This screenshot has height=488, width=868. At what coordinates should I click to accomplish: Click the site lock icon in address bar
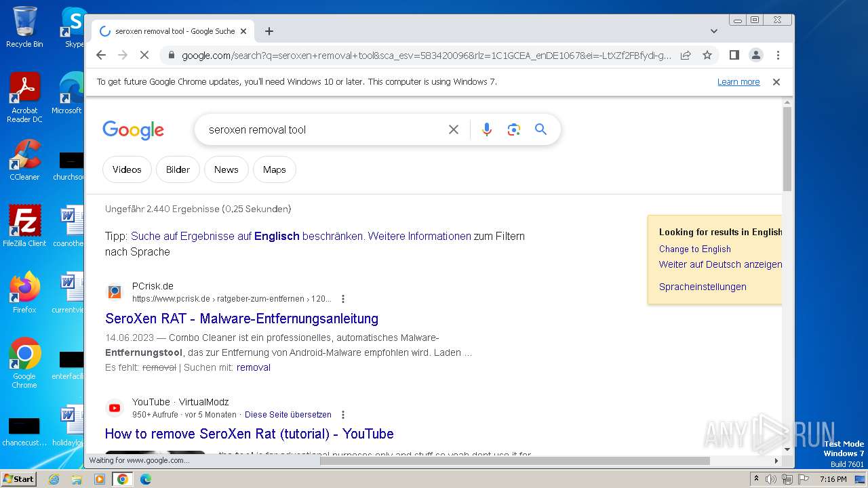[172, 56]
